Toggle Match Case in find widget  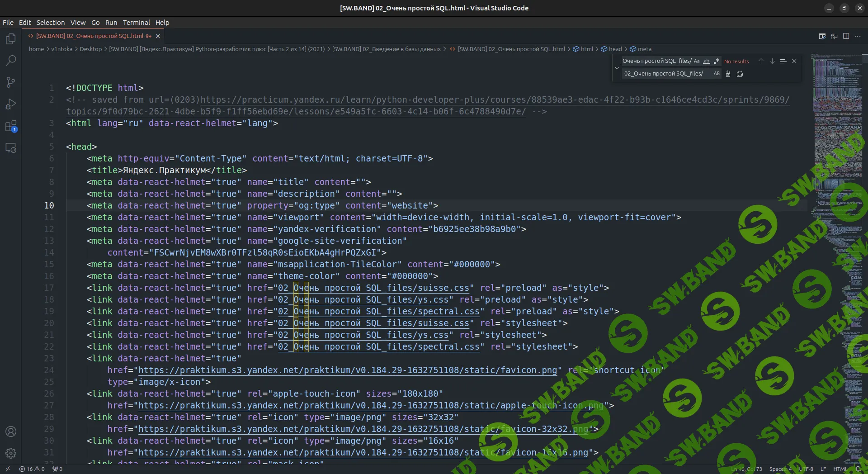[697, 61]
